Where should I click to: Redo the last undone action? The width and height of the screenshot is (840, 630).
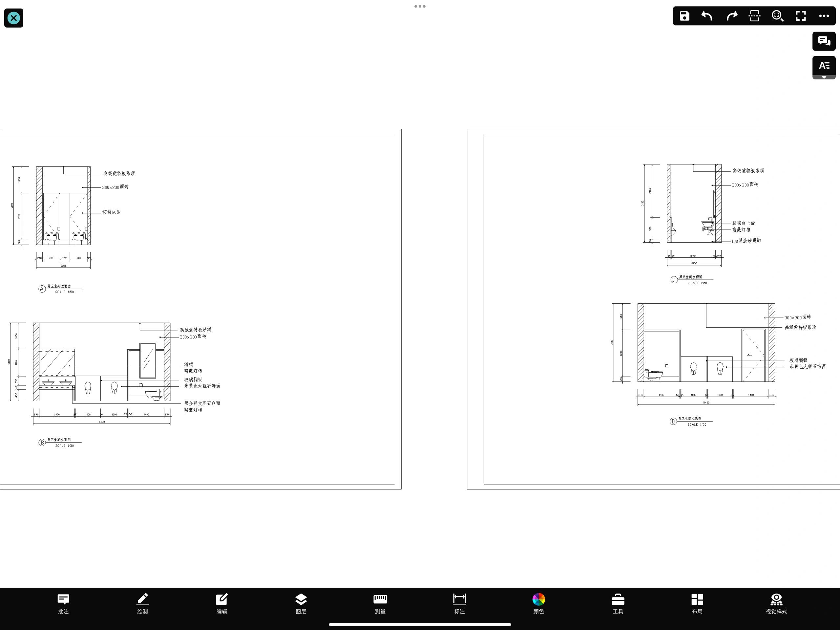(731, 16)
